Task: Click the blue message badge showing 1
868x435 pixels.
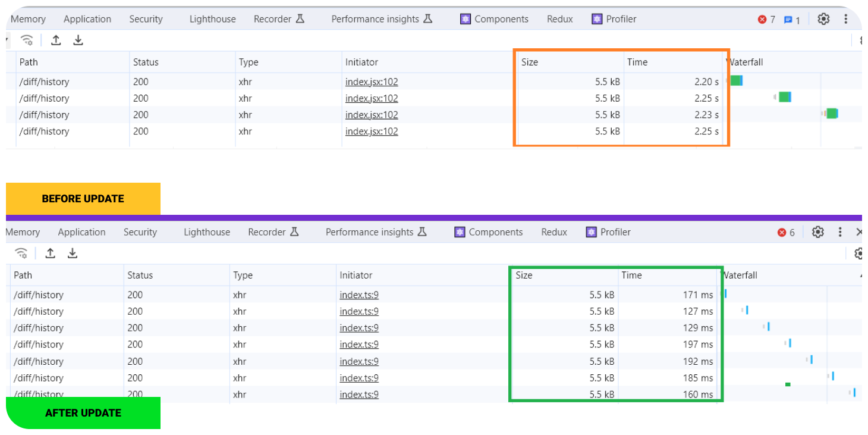Action: coord(791,20)
